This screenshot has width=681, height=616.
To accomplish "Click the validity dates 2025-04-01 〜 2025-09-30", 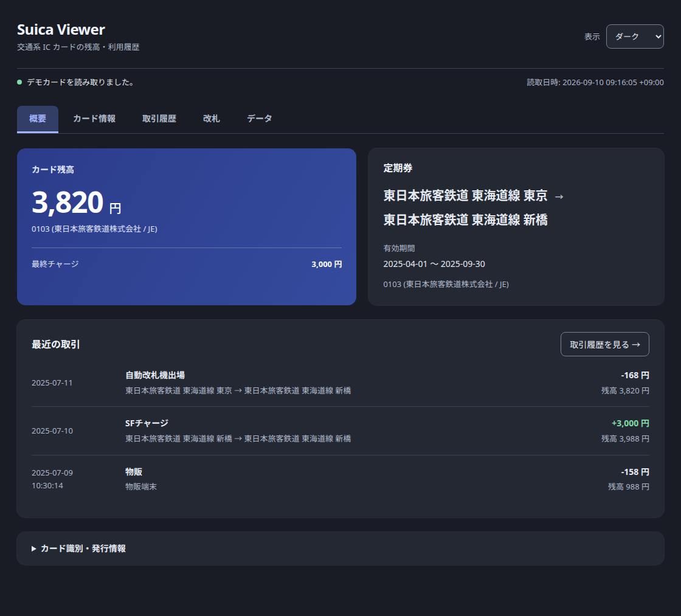I will coord(434,264).
